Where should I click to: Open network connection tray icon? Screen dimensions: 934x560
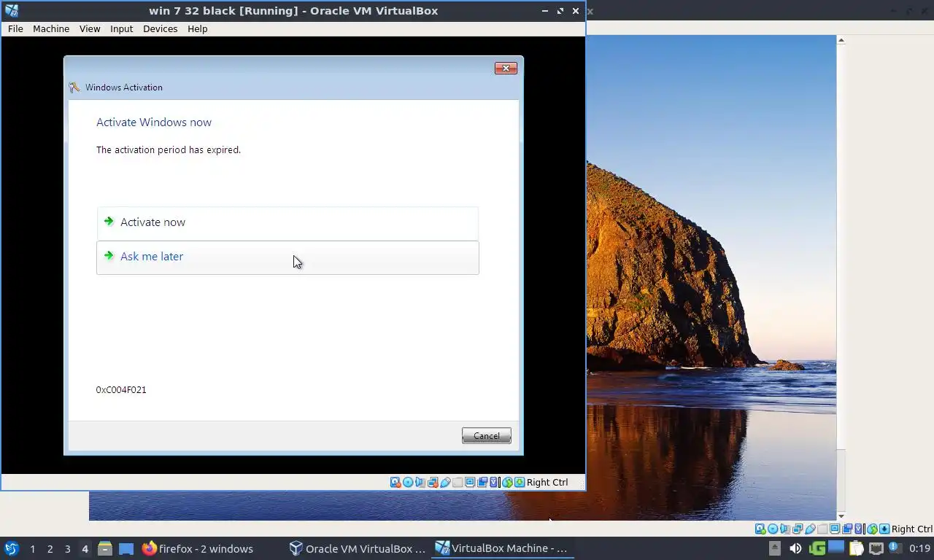click(x=876, y=548)
